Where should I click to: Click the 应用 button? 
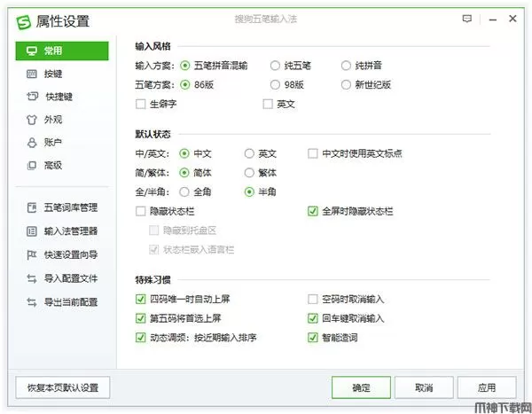pos(486,387)
